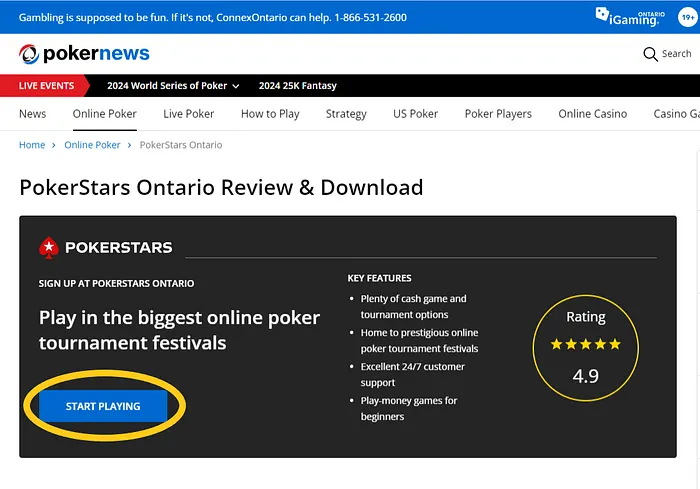Select the Online Poker menu item
The height and width of the screenshot is (489, 700).
point(104,114)
